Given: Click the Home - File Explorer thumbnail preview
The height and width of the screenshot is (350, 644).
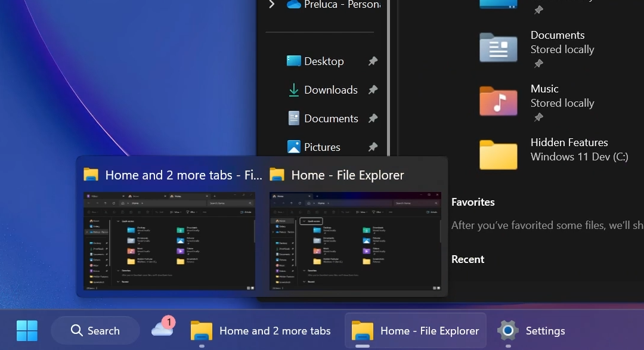Looking at the screenshot, I should pyautogui.click(x=355, y=242).
